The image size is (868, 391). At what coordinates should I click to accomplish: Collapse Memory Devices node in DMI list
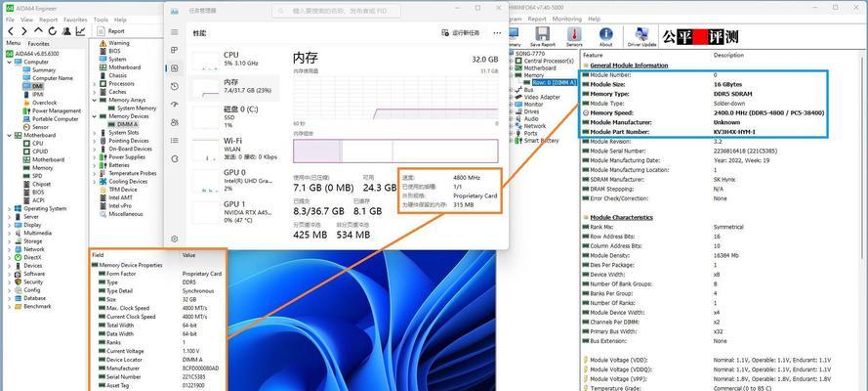[94, 116]
